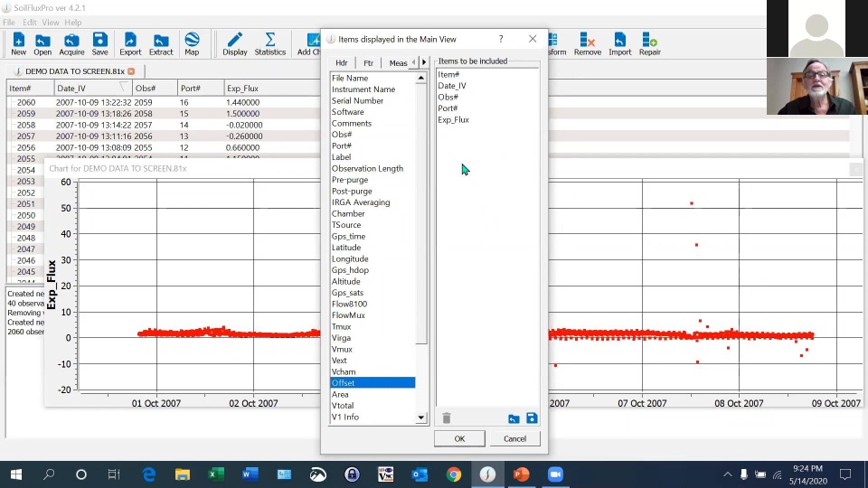Click the Remove toolbar icon

point(587,43)
